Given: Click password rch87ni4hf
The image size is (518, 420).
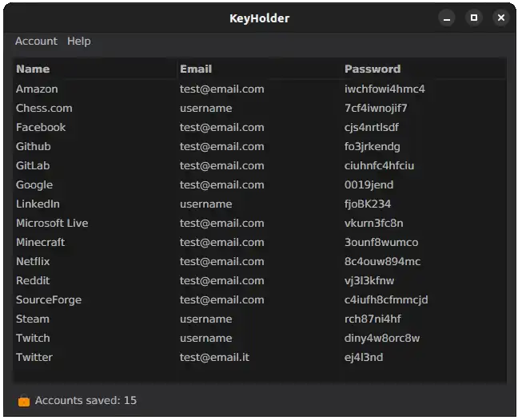Looking at the screenshot, I should point(373,319).
